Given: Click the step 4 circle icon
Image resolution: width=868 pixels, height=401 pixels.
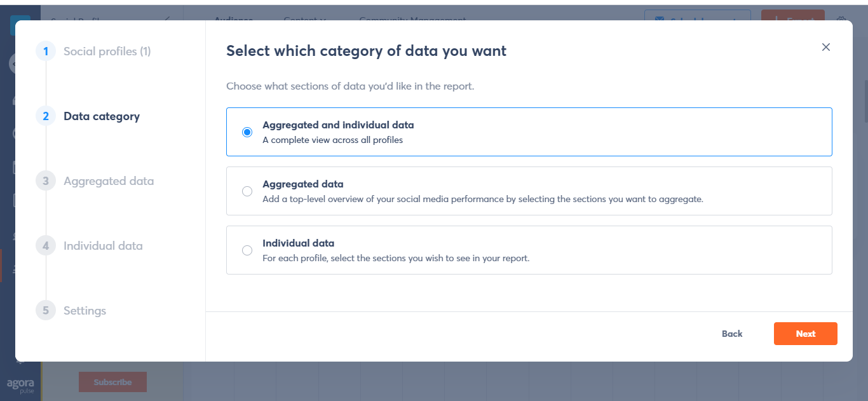Looking at the screenshot, I should 46,246.
